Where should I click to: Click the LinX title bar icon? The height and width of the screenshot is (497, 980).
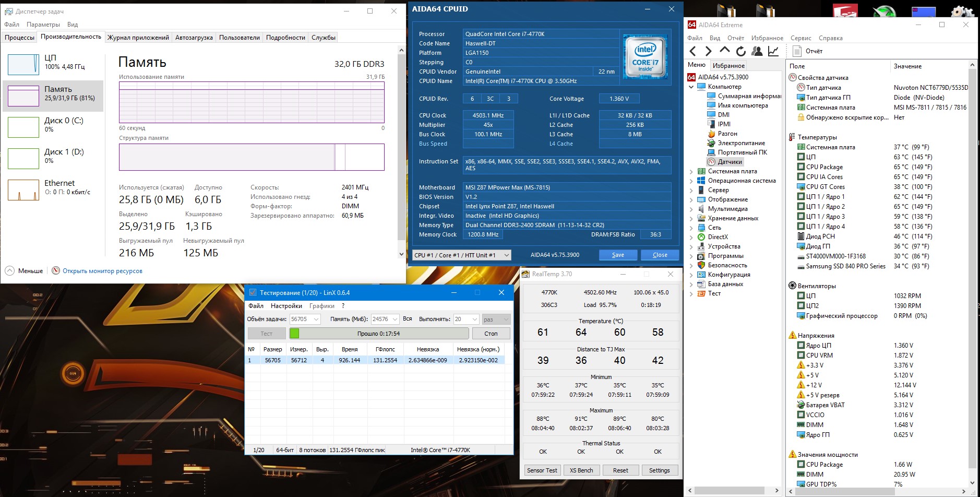253,293
